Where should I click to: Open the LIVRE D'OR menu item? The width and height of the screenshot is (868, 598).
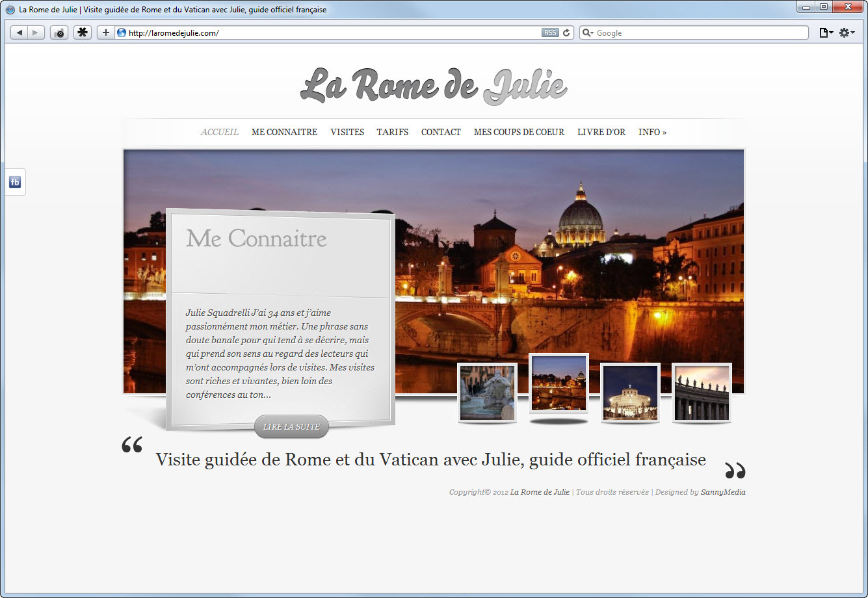(601, 132)
